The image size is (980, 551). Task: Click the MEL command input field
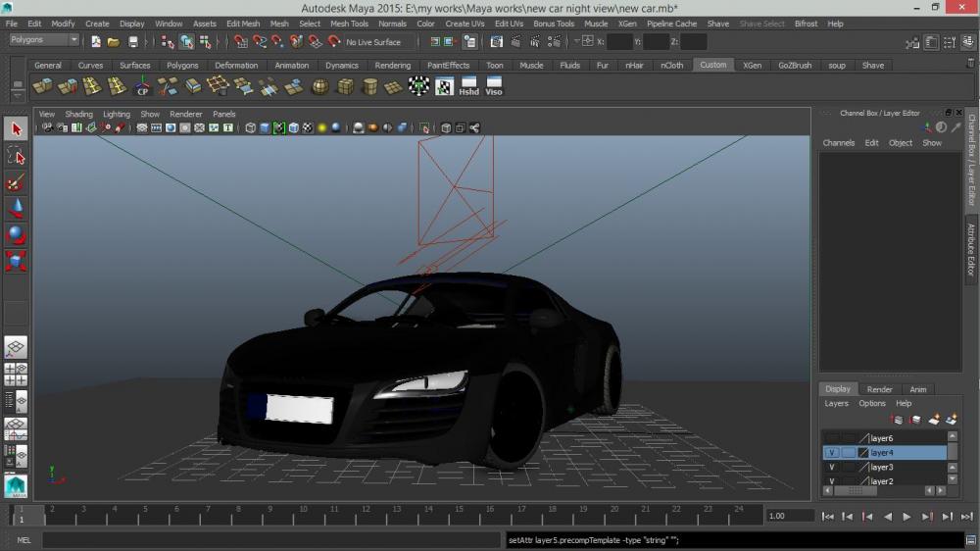click(x=272, y=540)
